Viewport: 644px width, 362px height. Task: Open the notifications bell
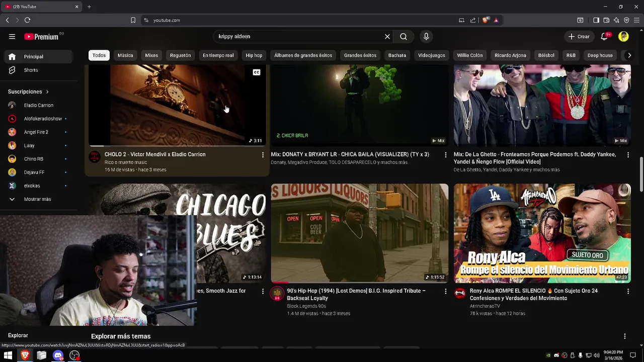click(605, 36)
